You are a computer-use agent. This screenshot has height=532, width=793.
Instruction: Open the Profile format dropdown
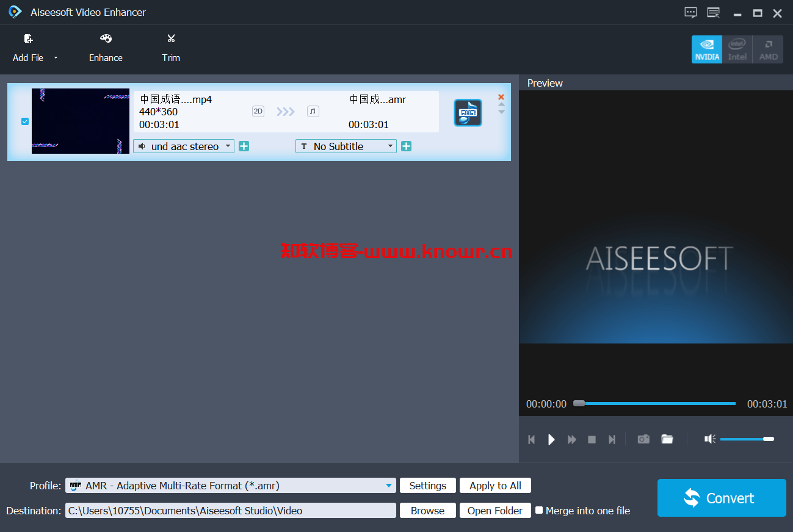coord(231,486)
